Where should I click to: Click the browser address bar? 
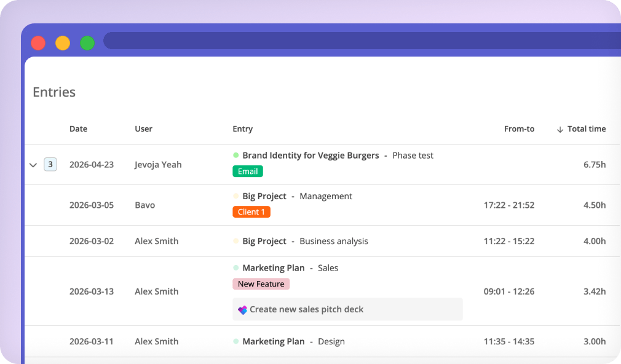[x=362, y=41]
